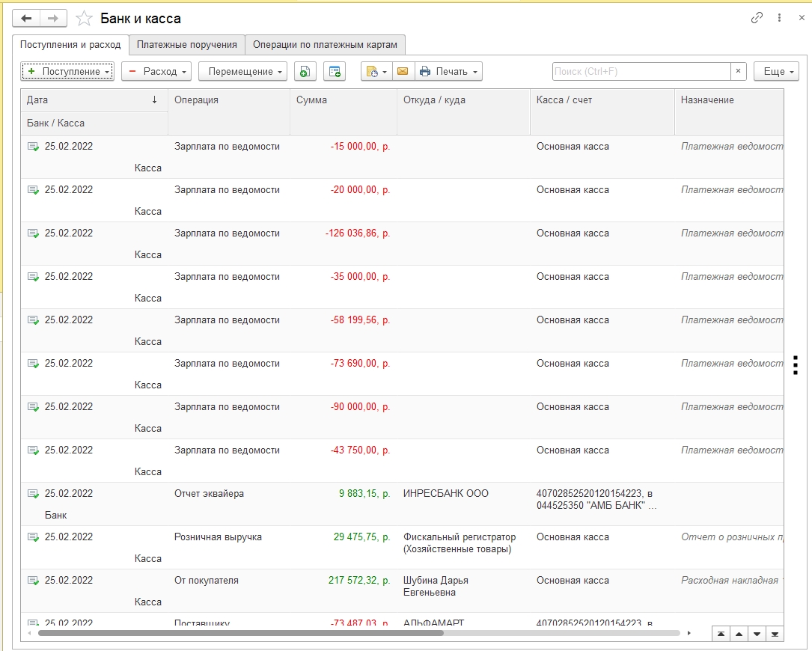Open the Печать dropdown menu
This screenshot has height=651, width=812.
pyautogui.click(x=448, y=72)
